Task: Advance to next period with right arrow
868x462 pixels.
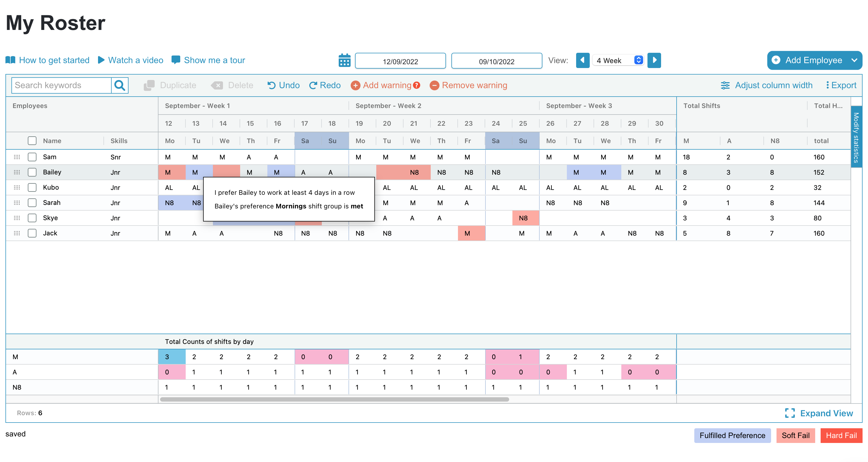Action: [654, 60]
